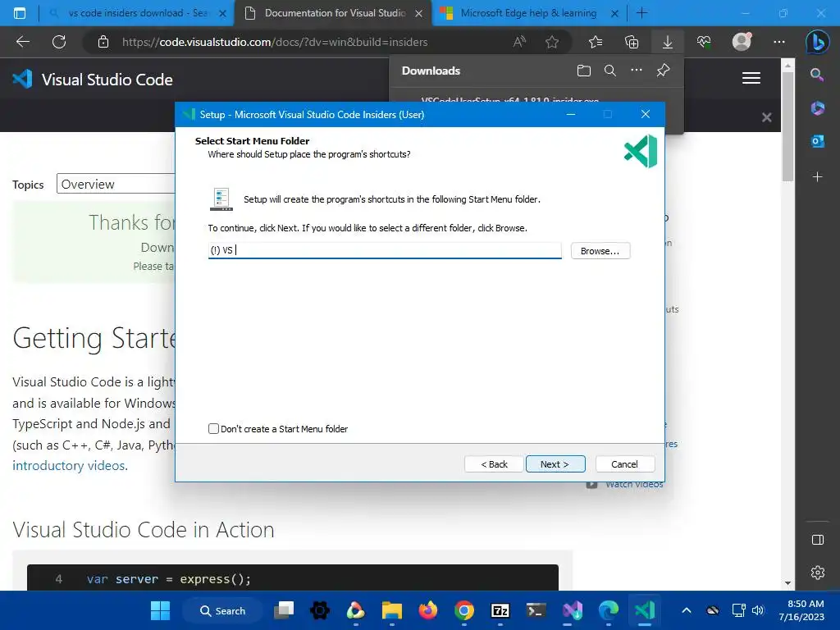Screen dimensions: 840x630
Task: Open Browser essentials heart icon
Action: point(704,42)
